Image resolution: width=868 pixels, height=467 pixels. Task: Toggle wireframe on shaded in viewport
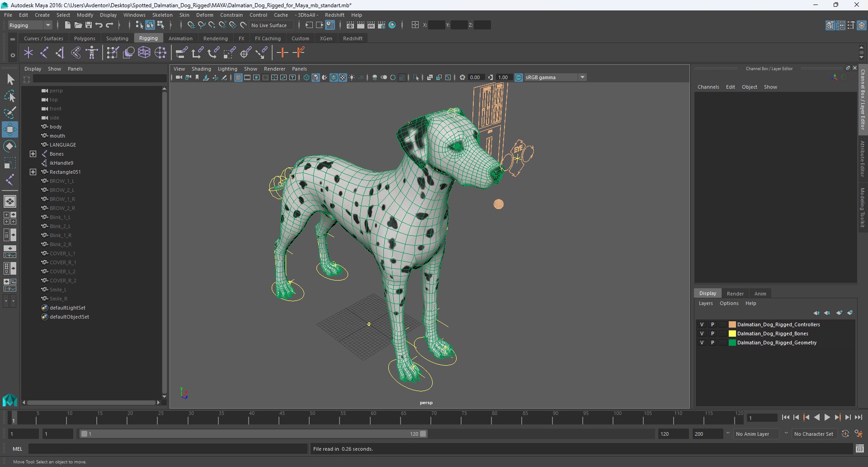[334, 77]
